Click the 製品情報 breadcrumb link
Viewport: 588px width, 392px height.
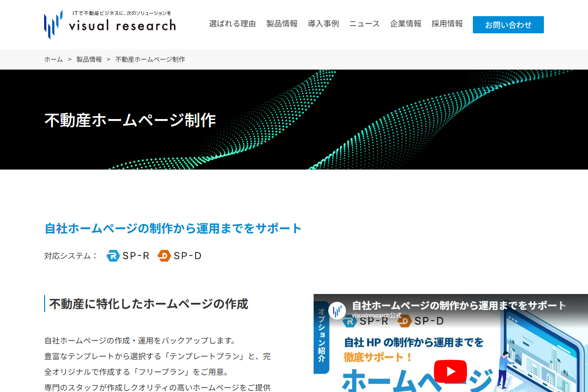point(89,59)
